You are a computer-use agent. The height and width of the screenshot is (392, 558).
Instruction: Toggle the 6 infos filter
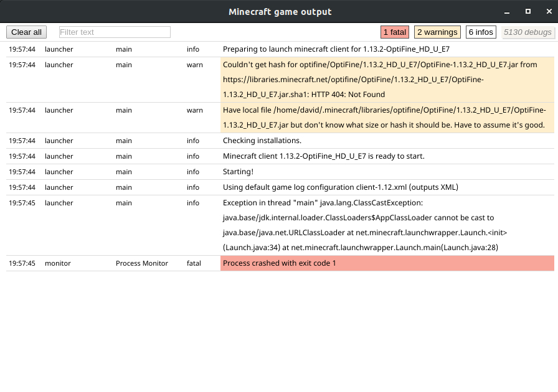[481, 32]
